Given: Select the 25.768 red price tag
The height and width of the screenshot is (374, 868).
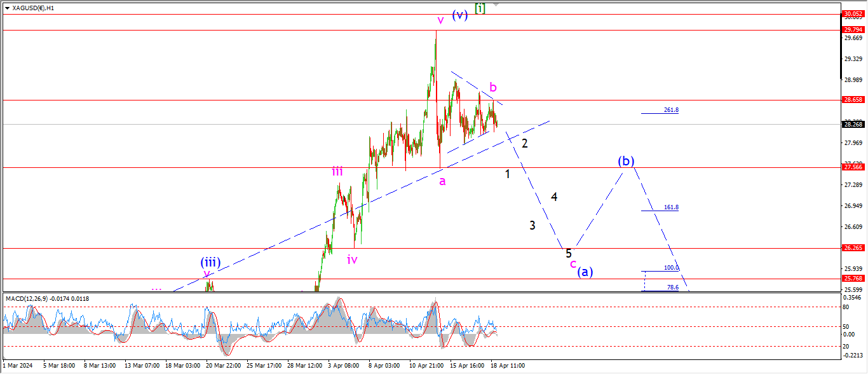Looking at the screenshot, I should tap(852, 279).
